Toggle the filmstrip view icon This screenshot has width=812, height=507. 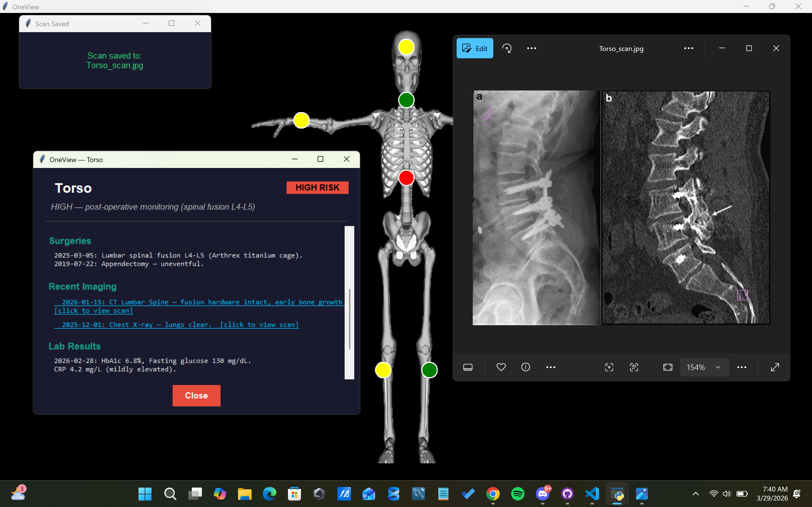[x=468, y=367]
